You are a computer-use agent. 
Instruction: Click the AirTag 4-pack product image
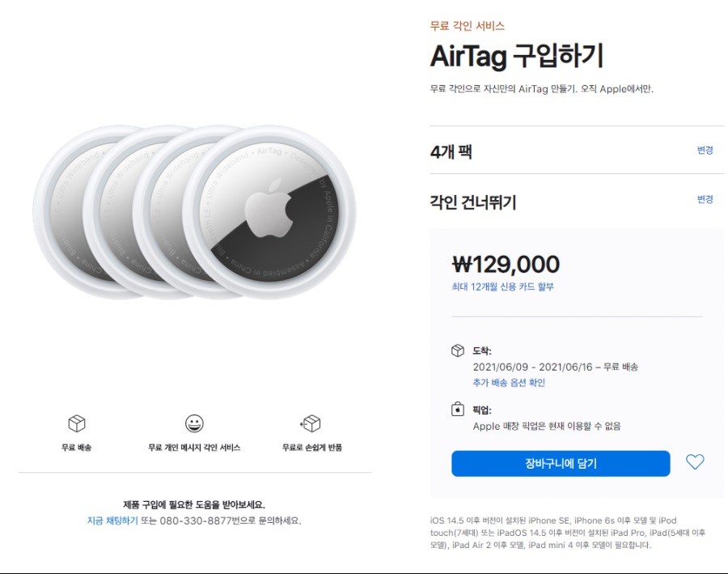[194, 212]
